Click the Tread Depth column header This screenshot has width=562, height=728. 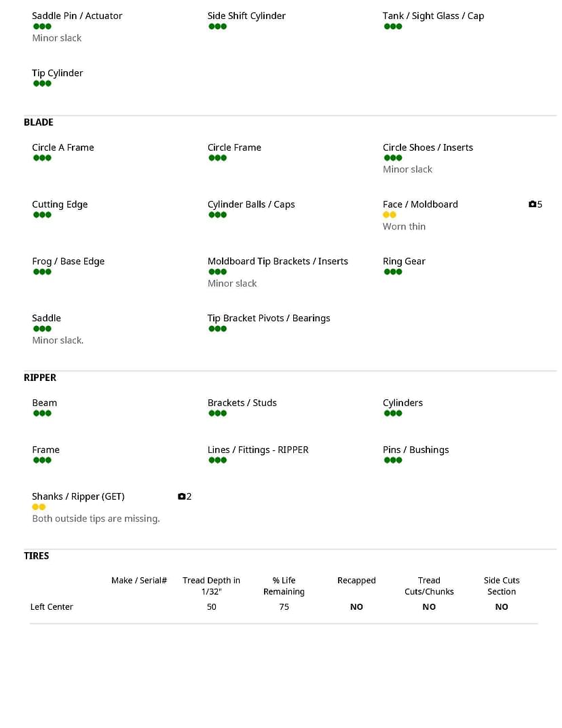point(211,586)
